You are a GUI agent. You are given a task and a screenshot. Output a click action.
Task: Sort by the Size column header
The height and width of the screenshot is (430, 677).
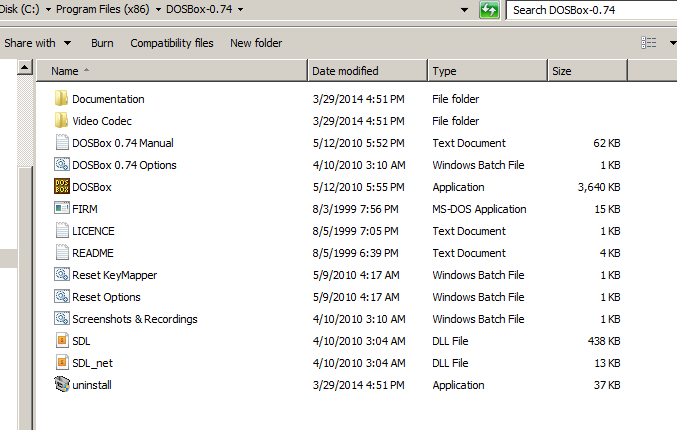587,71
